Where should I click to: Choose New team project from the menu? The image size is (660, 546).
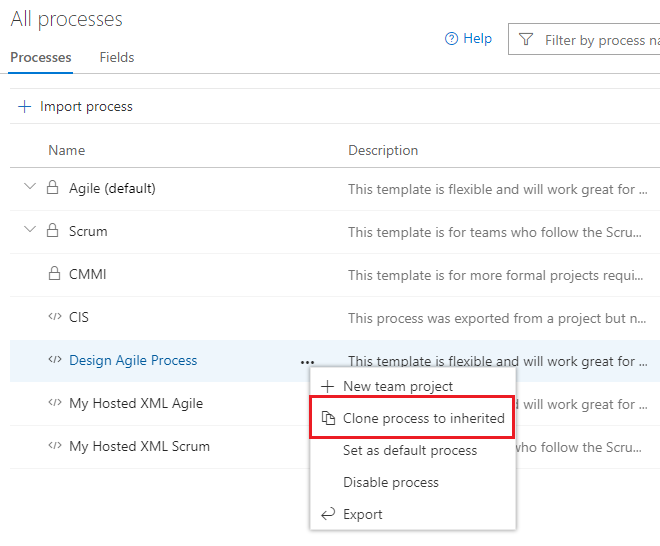click(398, 386)
